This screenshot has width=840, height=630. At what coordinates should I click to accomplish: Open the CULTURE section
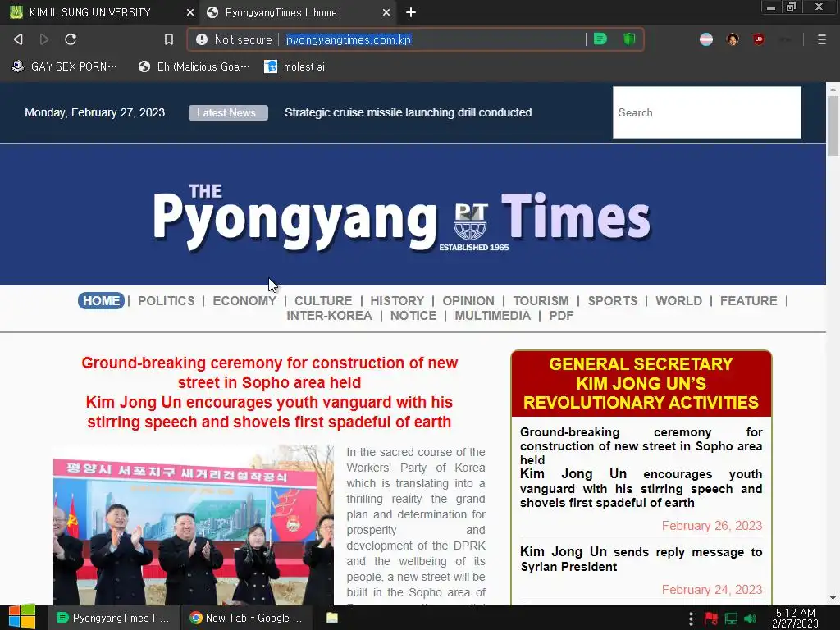[323, 300]
